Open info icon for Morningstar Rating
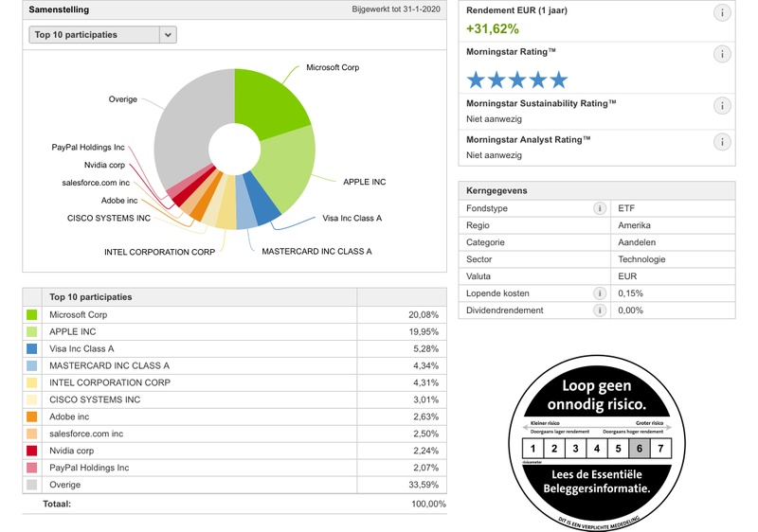 tap(722, 54)
